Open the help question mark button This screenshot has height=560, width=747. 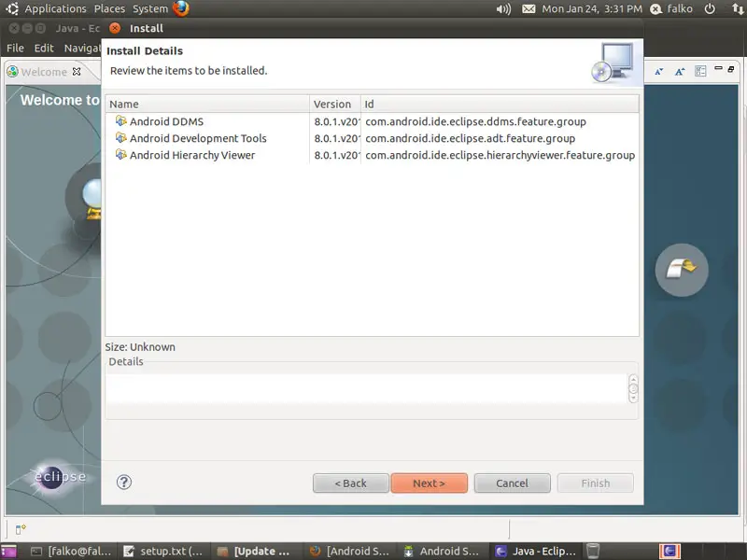tap(124, 483)
